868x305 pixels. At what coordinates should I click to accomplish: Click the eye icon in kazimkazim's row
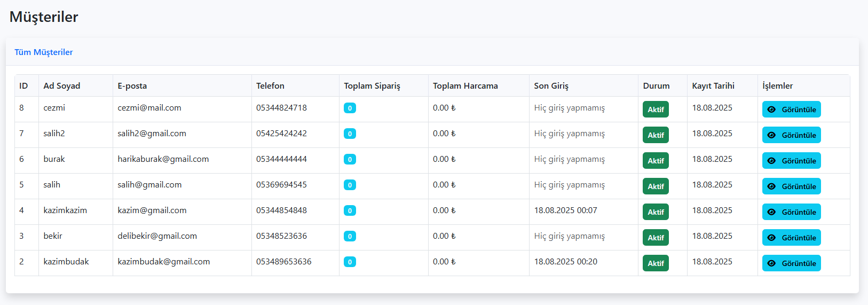tap(771, 212)
